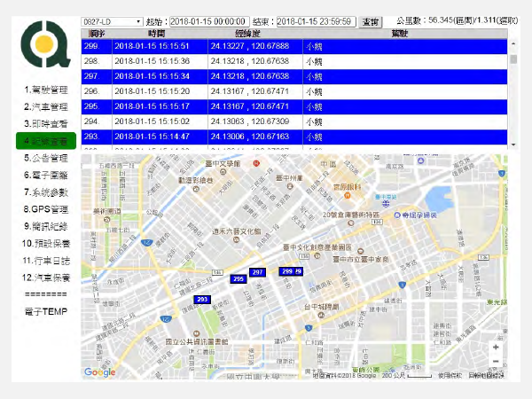Click 20號倉庫藝術特區 place icon
The height and width of the screenshot is (399, 532).
click(351, 223)
